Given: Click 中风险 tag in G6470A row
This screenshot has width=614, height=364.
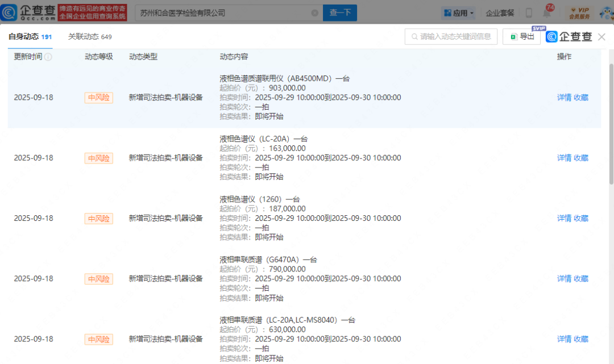Looking at the screenshot, I should point(99,279).
